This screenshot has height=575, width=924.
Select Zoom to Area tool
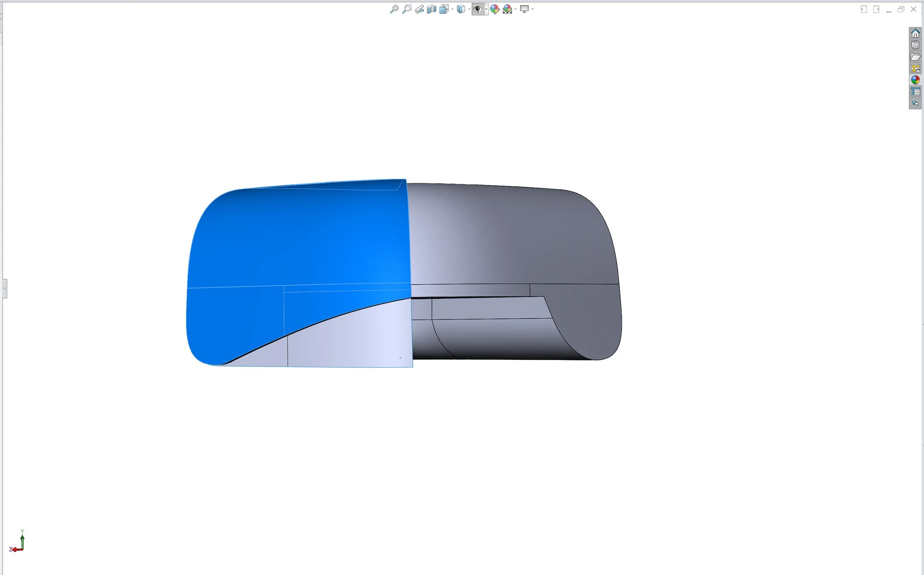click(407, 9)
